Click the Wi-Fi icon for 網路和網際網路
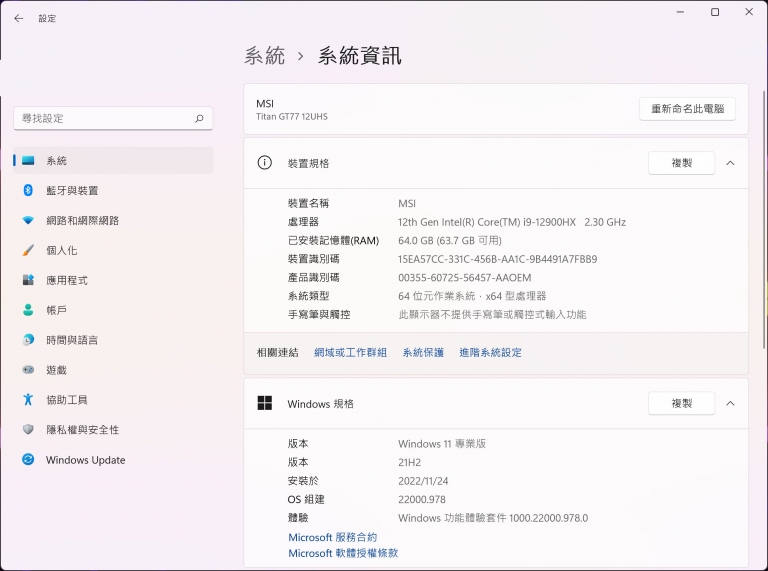 [28, 220]
